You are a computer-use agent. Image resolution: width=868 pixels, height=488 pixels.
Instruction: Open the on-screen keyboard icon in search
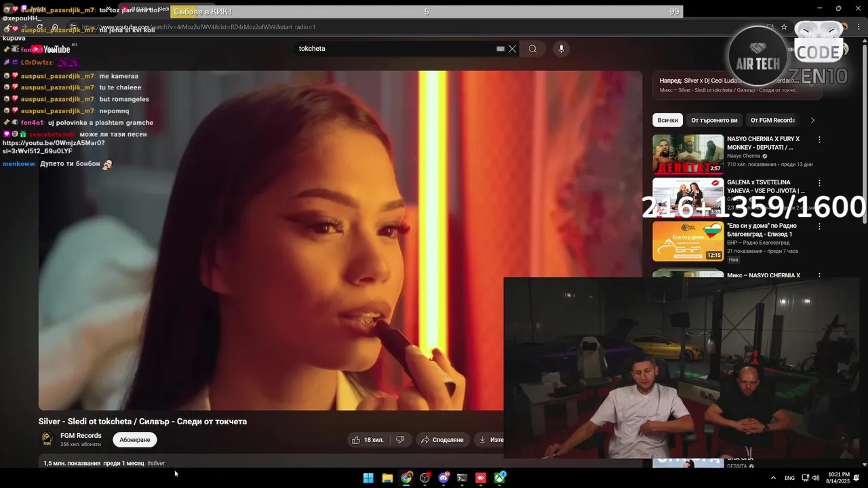(500, 49)
